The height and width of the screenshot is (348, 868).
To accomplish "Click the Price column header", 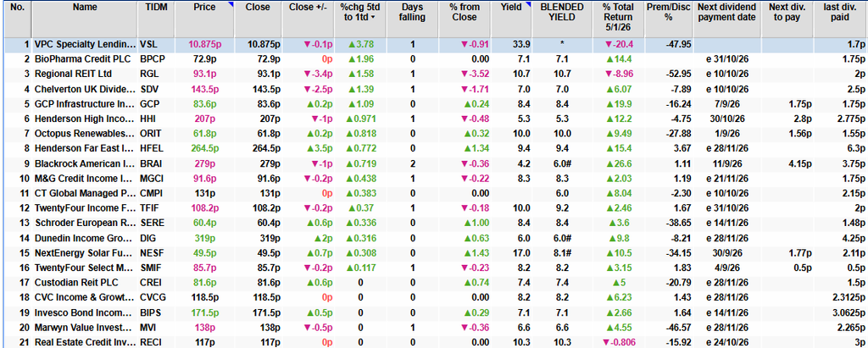I will 205,19.
